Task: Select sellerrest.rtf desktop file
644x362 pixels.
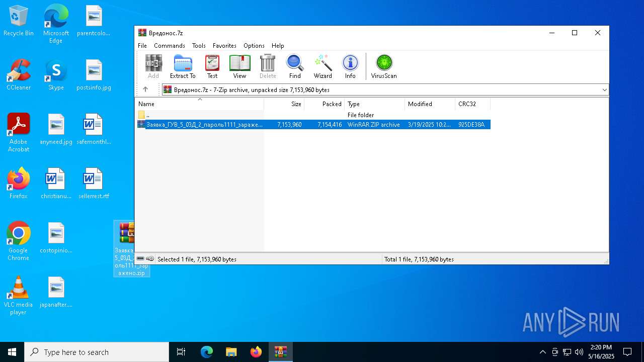Action: pyautogui.click(x=94, y=184)
